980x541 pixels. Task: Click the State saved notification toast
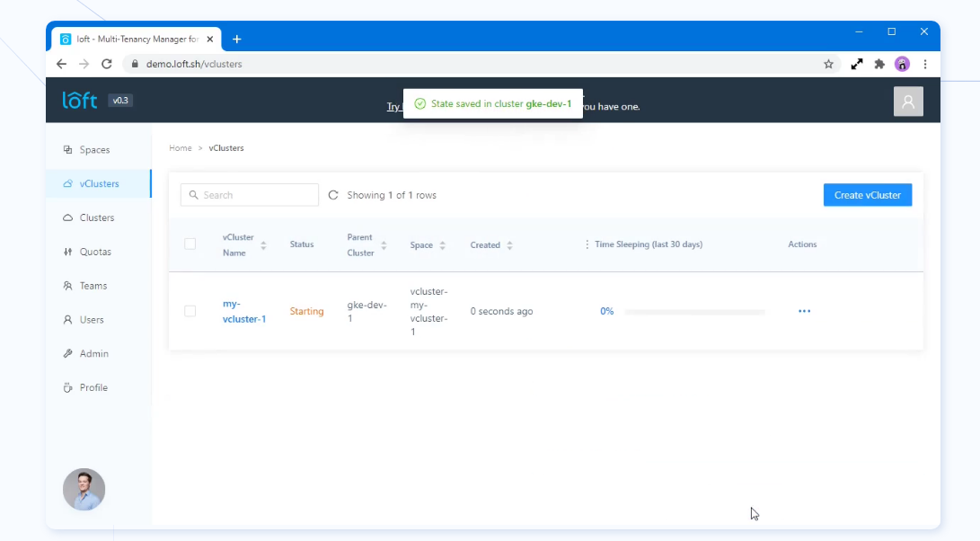tap(493, 104)
